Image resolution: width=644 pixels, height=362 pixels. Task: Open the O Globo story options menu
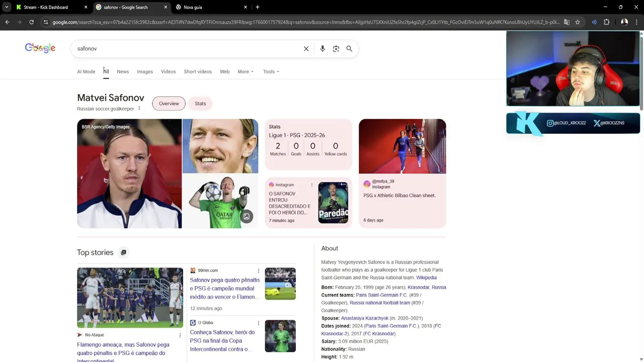coord(259,323)
